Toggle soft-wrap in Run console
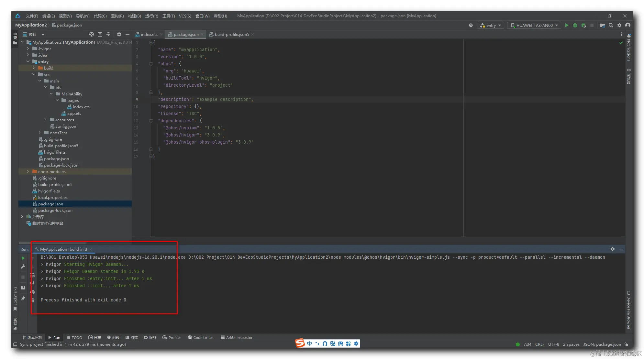The image size is (644, 359). tap(33, 276)
